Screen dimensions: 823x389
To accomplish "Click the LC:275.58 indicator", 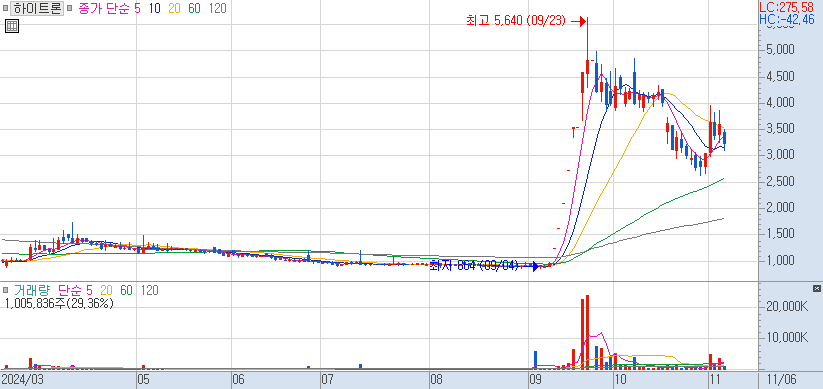I will 787,7.
